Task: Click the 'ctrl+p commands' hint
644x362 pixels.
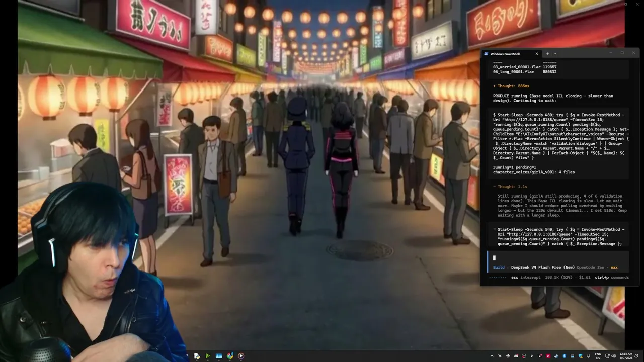Action: pyautogui.click(x=612, y=277)
